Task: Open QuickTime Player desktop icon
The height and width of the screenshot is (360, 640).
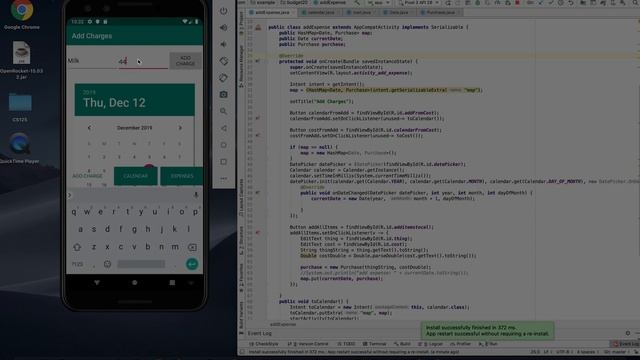Action: coord(20,144)
